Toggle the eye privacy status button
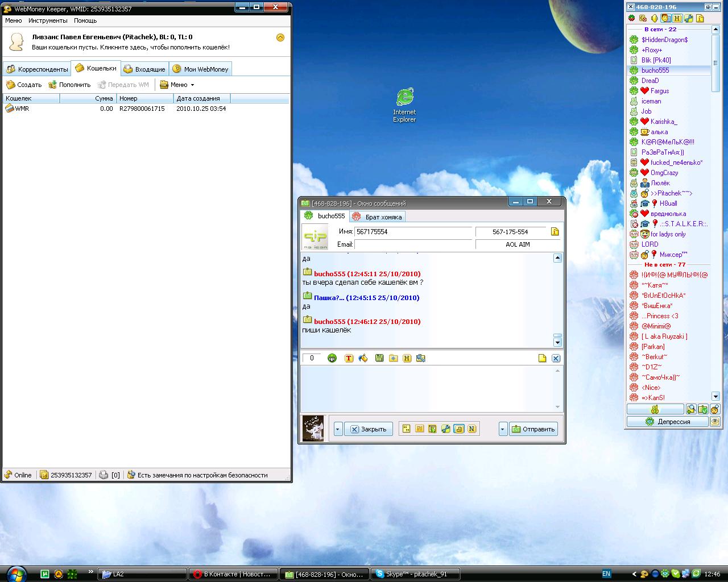 click(715, 422)
